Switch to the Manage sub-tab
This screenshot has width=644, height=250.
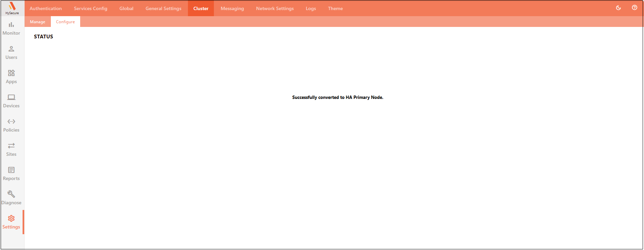(37, 22)
